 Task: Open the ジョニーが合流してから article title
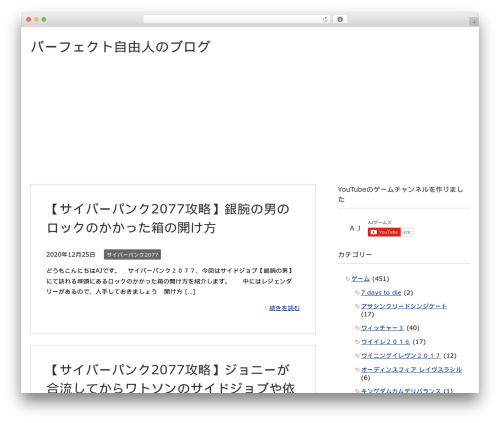[170, 378]
